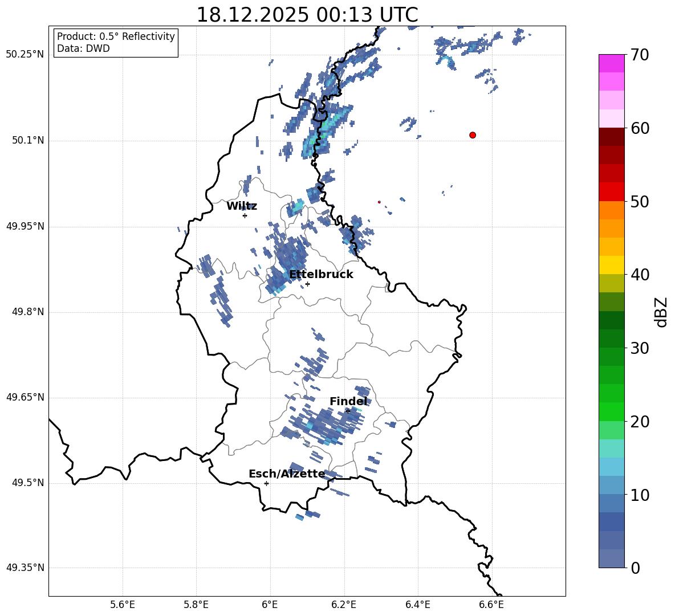Image resolution: width=675 pixels, height=616 pixels.
Task: Click the Esch/Alzette city label
Action: pos(287,474)
